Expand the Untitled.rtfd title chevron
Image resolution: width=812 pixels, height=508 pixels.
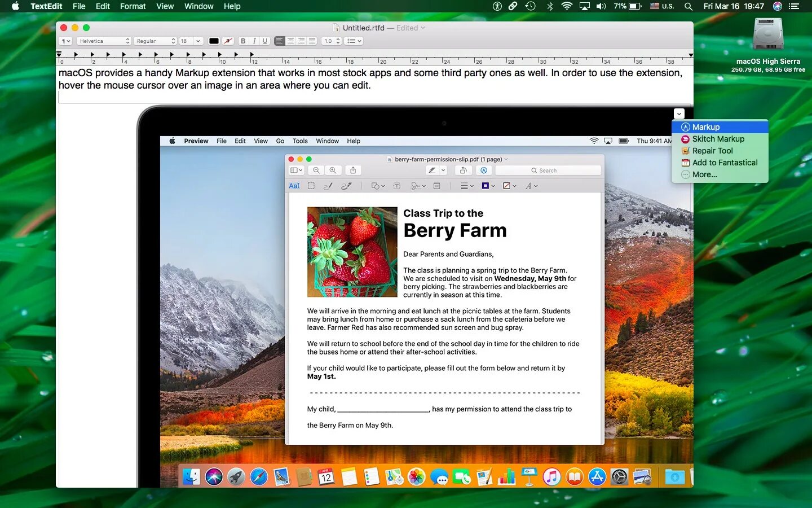point(423,28)
